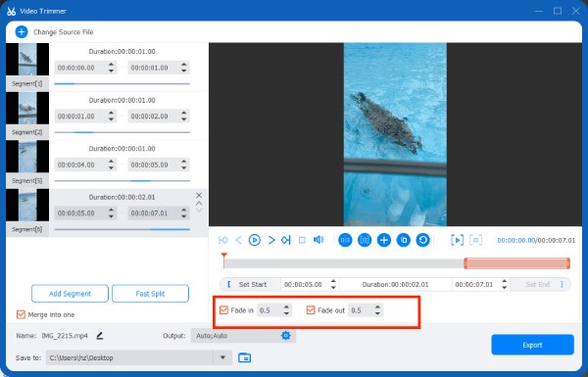
Task: Click the bracketed square icon next to play-segment
Action: [x=476, y=240]
